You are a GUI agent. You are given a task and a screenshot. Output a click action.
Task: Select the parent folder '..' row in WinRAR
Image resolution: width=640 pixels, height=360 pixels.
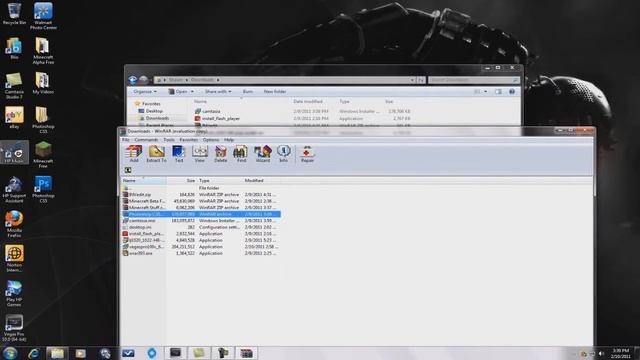click(201, 188)
